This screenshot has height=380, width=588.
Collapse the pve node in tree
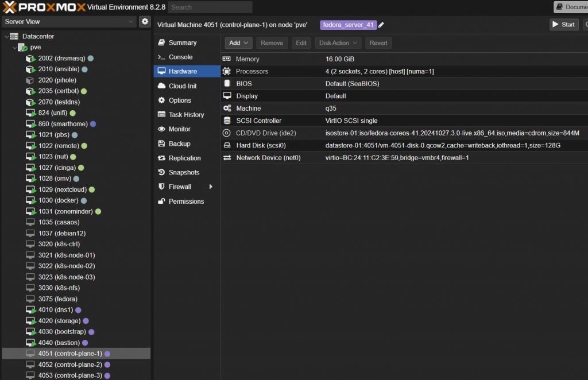14,47
